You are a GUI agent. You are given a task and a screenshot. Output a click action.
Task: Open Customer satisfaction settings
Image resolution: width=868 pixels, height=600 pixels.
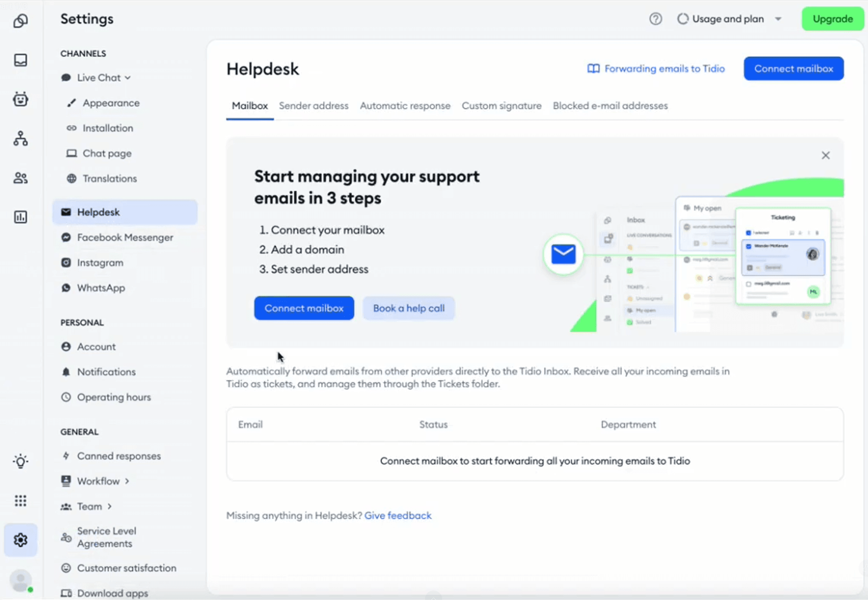(x=119, y=568)
